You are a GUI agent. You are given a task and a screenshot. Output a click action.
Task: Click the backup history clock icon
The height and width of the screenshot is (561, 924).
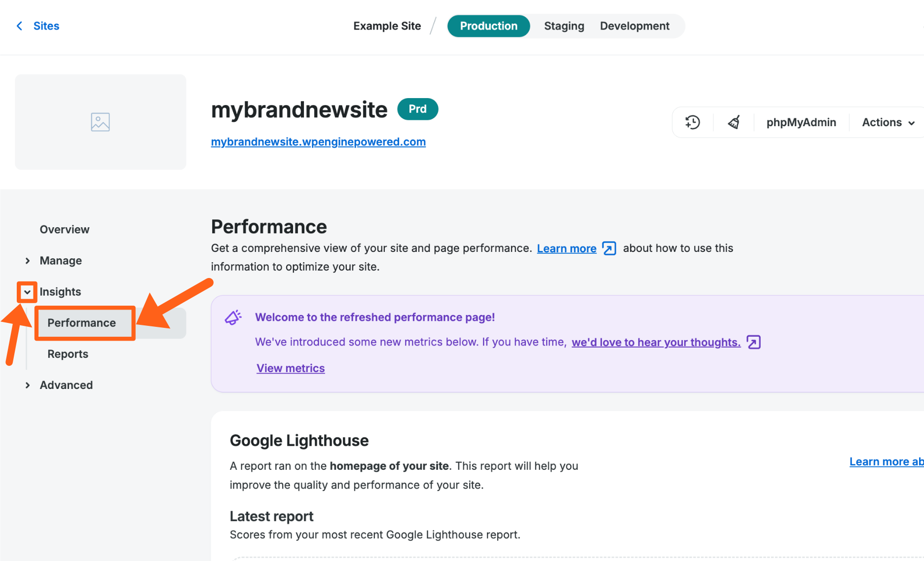click(693, 122)
